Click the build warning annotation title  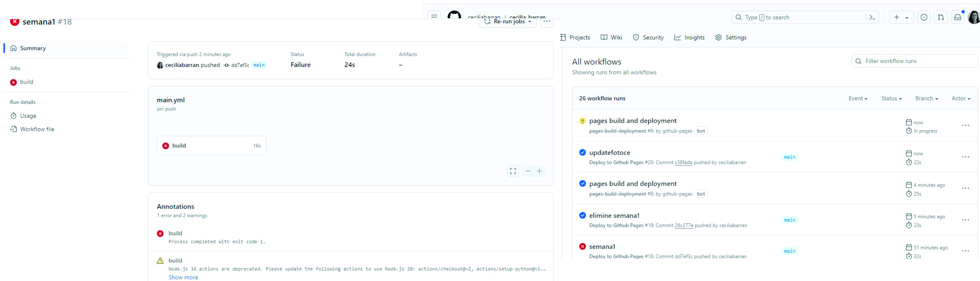tap(175, 260)
